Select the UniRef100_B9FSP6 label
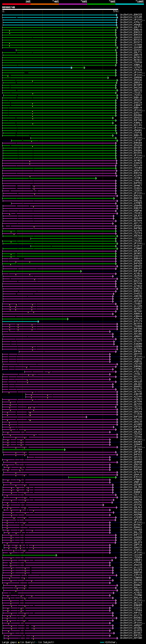The image size is (146, 644). (x=131, y=271)
